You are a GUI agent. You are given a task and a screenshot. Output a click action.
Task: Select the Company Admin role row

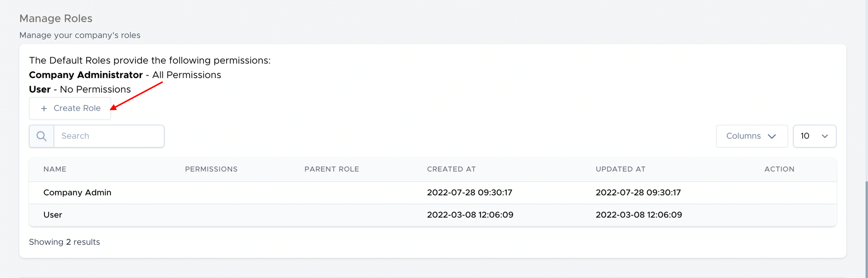(x=77, y=193)
